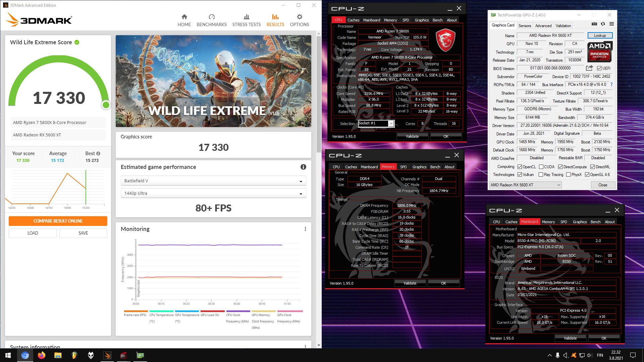Show hidden system tray icons chevron
Screen dimensions: 644x362
pos(549,355)
